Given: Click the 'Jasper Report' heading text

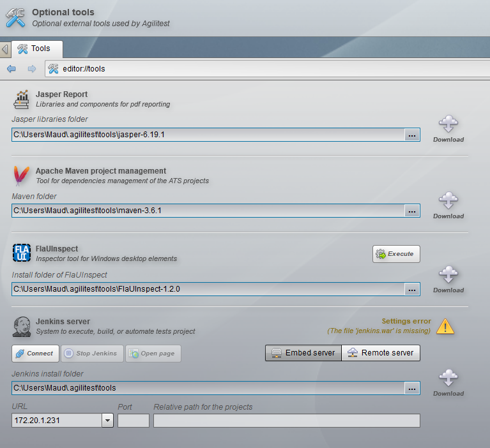Looking at the screenshot, I should pos(61,94).
